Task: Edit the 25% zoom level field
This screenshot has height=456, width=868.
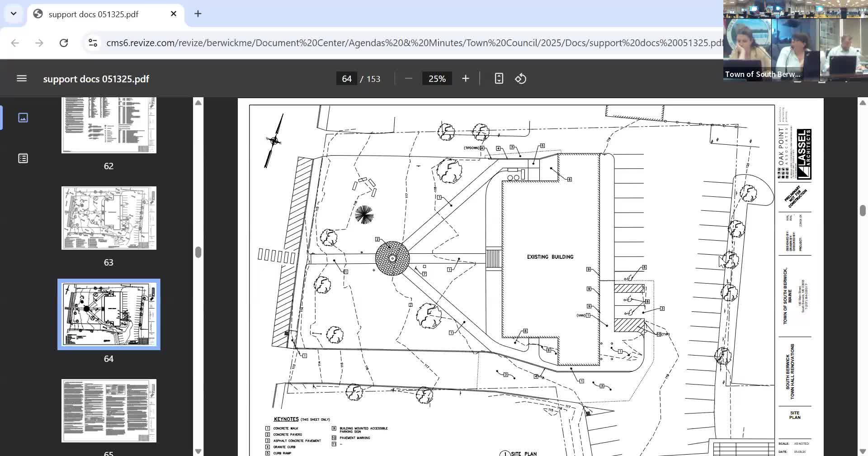Action: pyautogui.click(x=437, y=79)
